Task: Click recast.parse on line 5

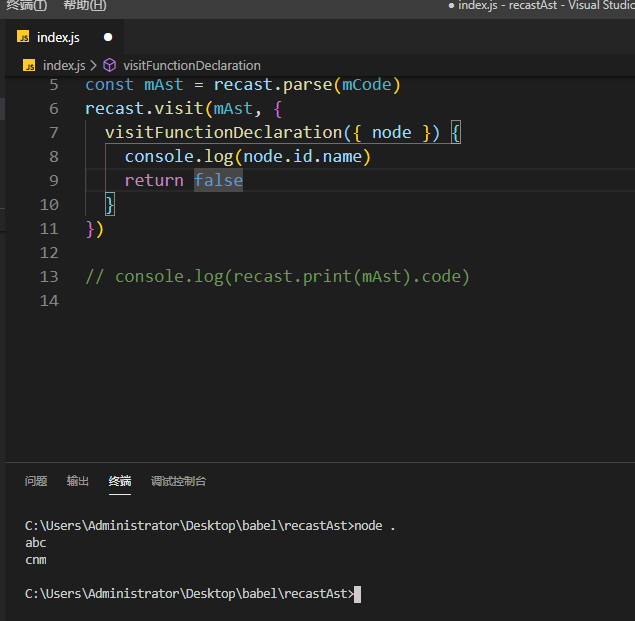Action: click(273, 85)
